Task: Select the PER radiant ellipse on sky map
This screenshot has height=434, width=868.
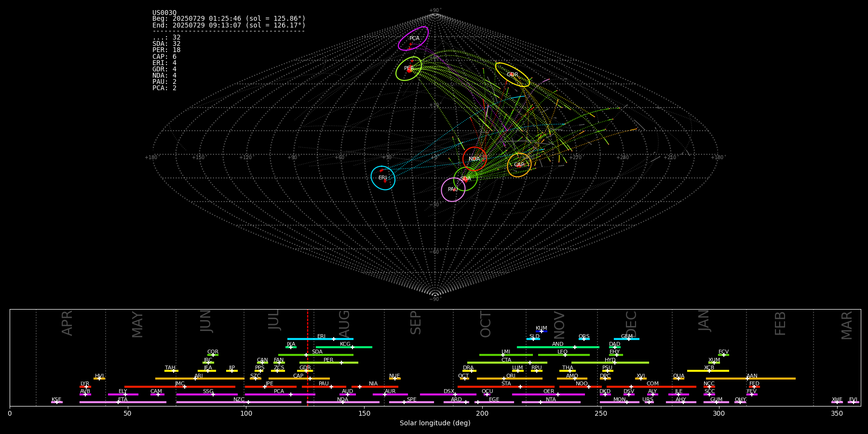Action: pos(408,68)
